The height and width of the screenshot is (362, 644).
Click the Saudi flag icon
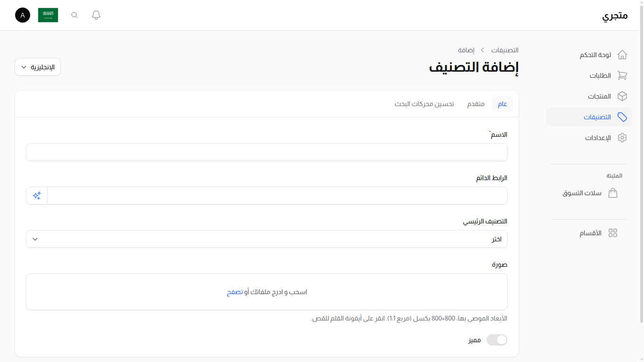click(x=48, y=15)
